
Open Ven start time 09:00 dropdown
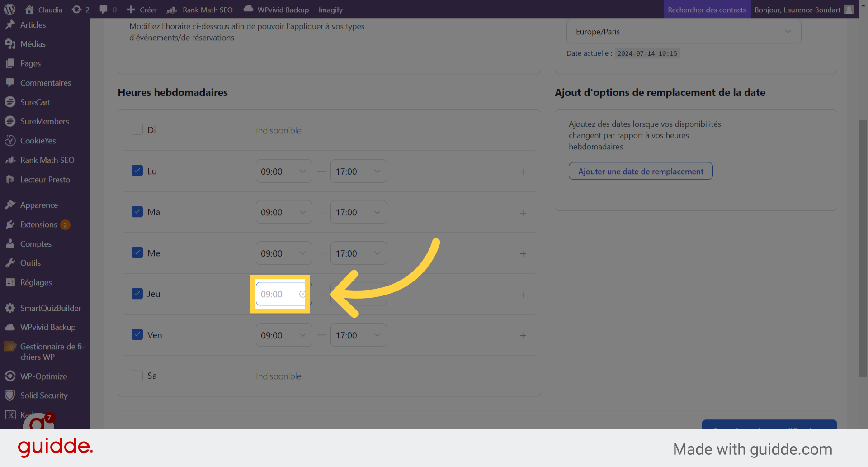284,335
